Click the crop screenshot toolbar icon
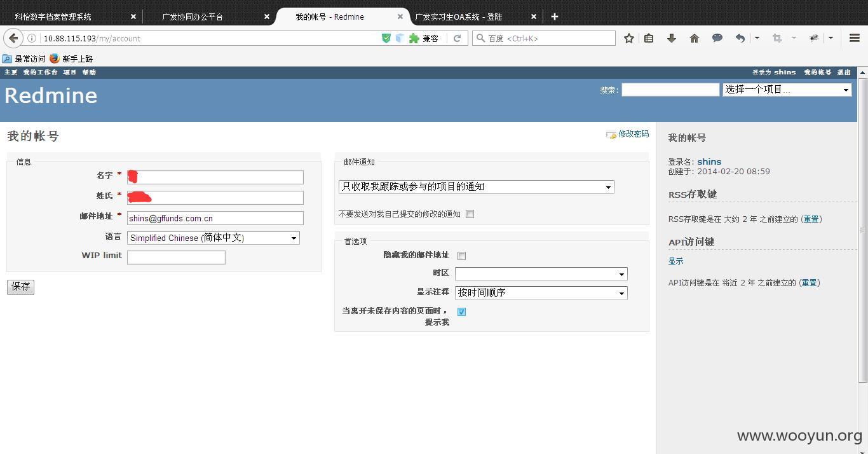 pyautogui.click(x=776, y=38)
